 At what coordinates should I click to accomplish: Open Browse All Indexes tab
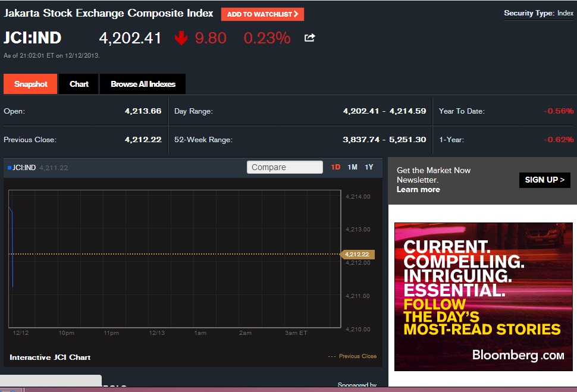pyautogui.click(x=143, y=84)
